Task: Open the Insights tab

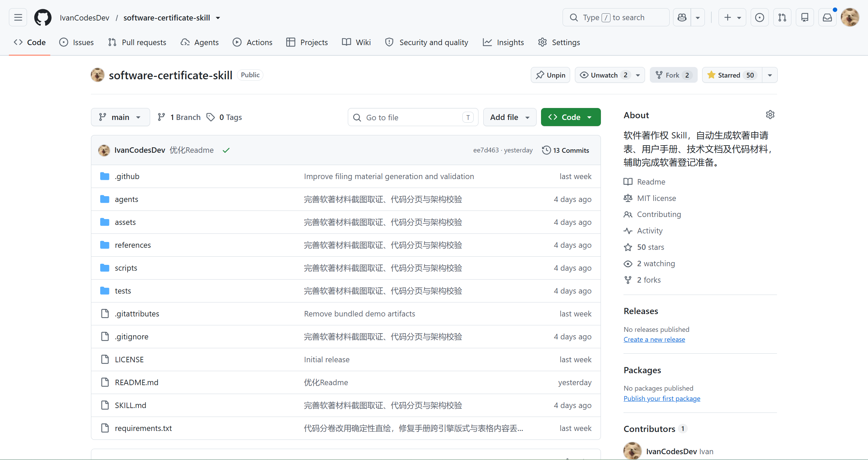Action: (503, 42)
